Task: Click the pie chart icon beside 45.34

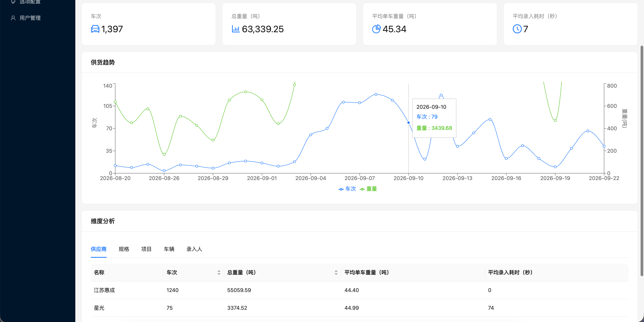Action: 376,29
